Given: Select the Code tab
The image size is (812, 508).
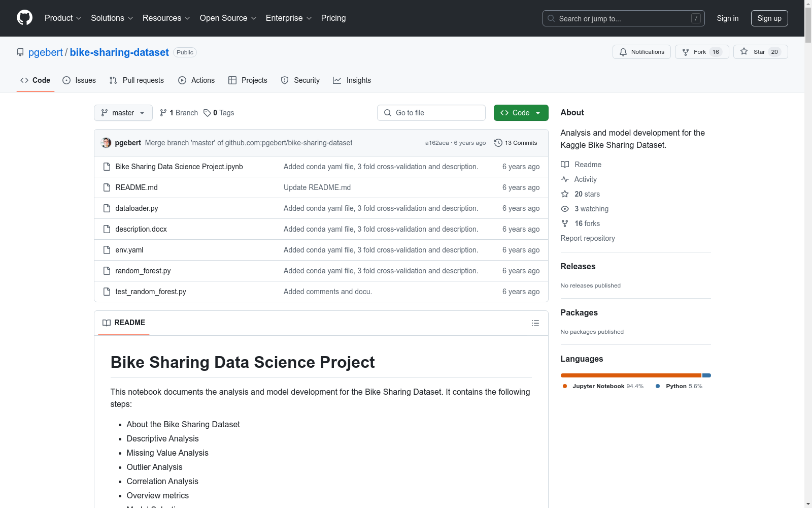Looking at the screenshot, I should click(x=36, y=80).
